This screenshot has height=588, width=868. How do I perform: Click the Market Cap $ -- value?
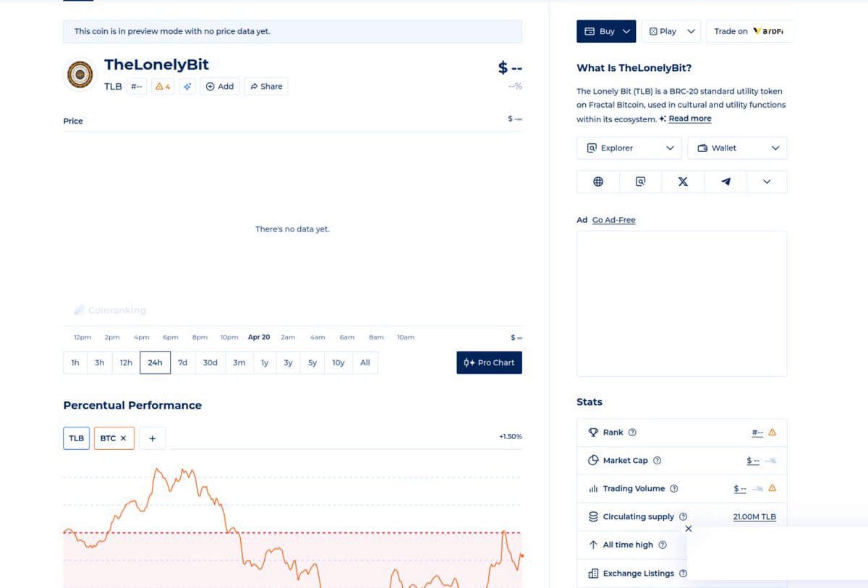(x=753, y=461)
